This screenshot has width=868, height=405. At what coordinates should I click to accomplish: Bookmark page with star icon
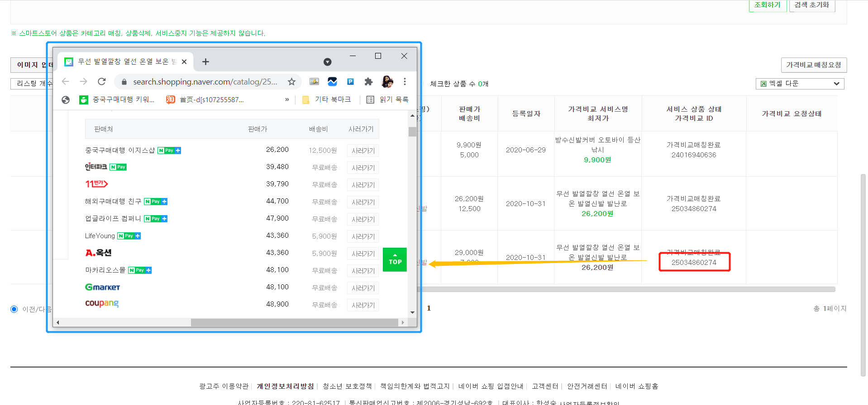pyautogui.click(x=291, y=82)
